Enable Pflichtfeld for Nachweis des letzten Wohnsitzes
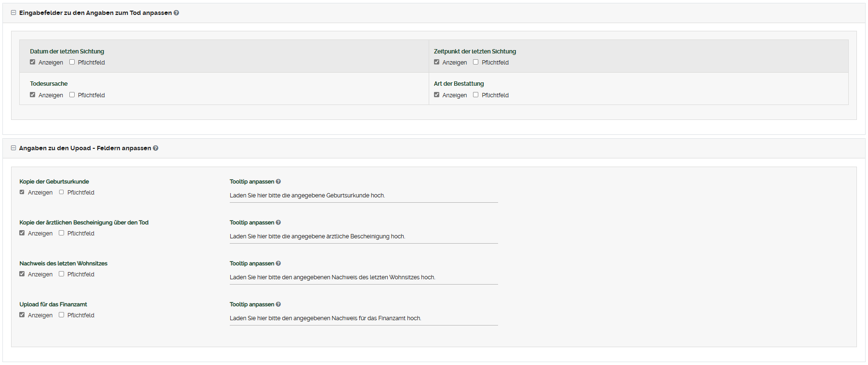The width and height of the screenshot is (868, 365). click(x=62, y=274)
